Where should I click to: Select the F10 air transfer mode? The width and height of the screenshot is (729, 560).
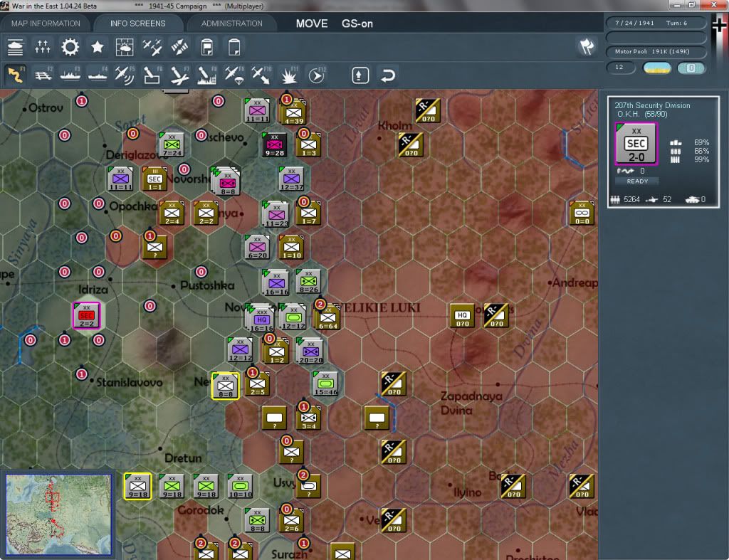pyautogui.click(x=261, y=75)
